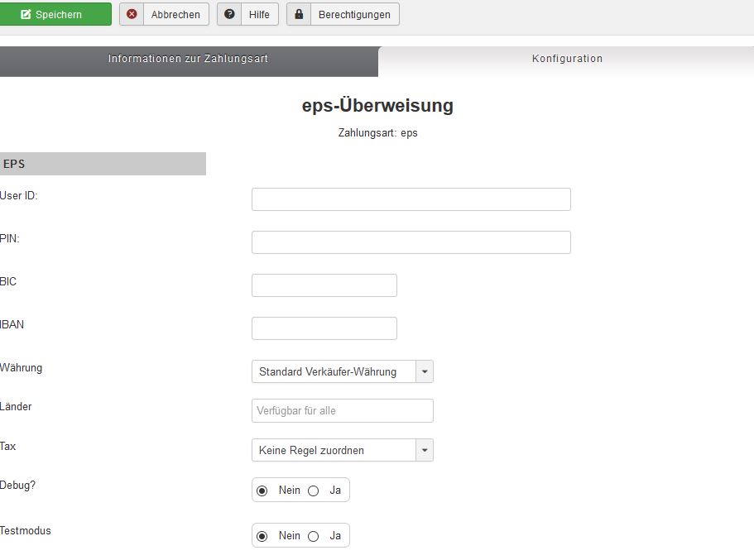754x560 pixels.
Task: Click the Abbrechen button label
Action: pos(175,14)
